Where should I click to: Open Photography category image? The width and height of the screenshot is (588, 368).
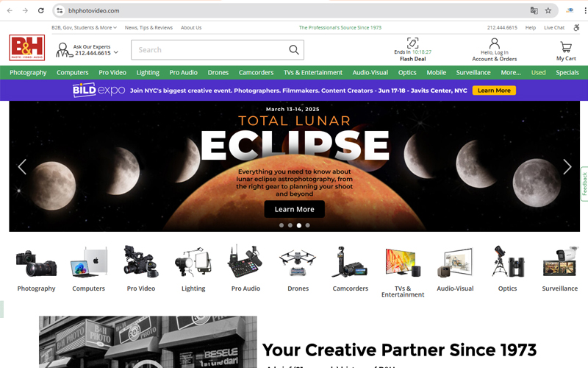36,263
